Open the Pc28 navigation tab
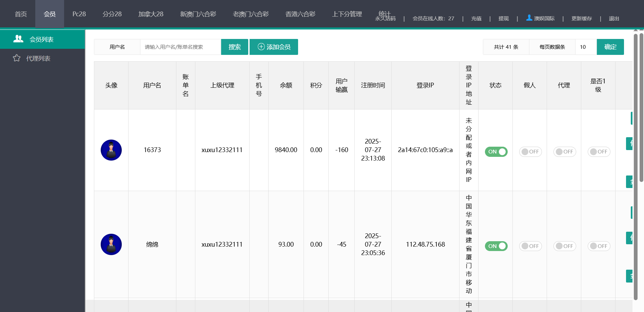The height and width of the screenshot is (312, 644). (x=79, y=14)
